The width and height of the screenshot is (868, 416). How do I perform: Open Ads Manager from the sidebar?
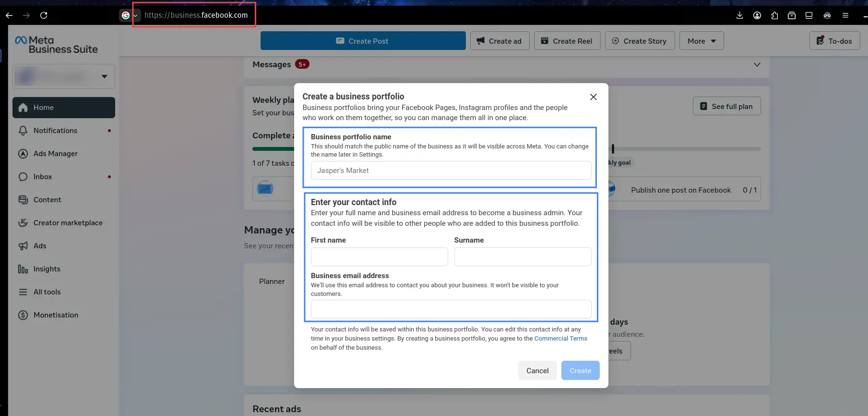[x=64, y=154]
